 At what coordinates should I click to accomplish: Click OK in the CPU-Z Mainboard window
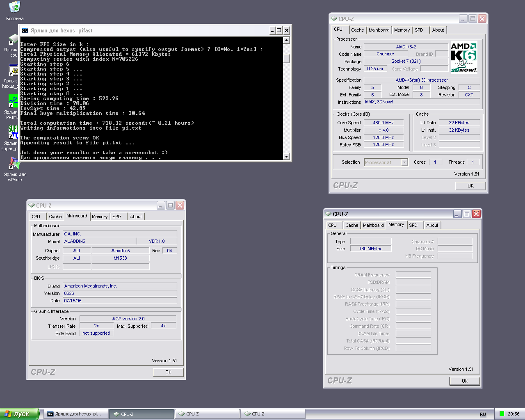168,372
